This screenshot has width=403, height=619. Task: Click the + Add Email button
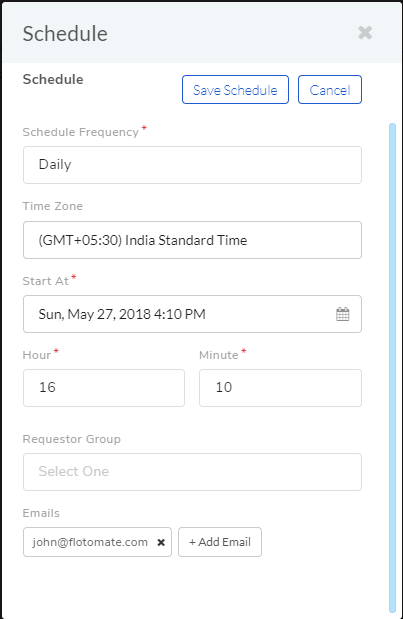220,542
